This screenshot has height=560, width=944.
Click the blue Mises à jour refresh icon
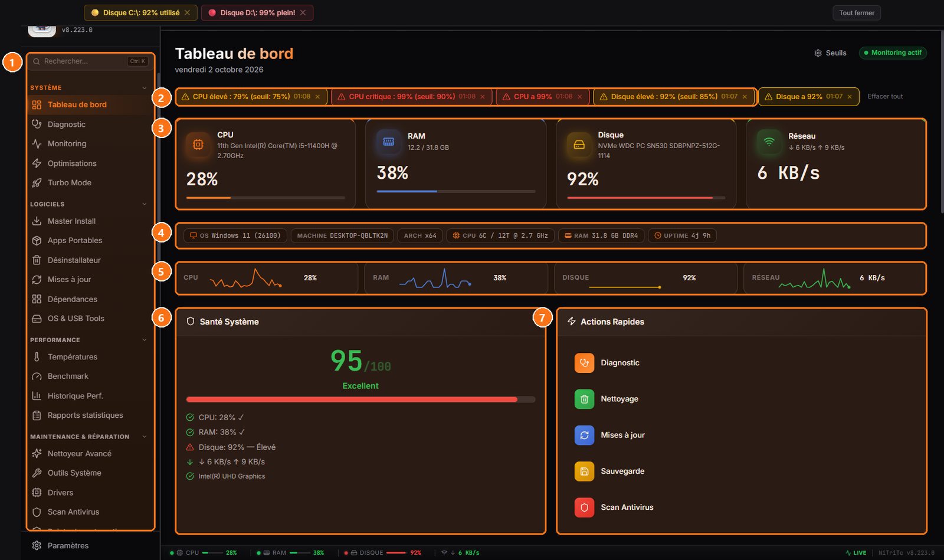coord(584,435)
